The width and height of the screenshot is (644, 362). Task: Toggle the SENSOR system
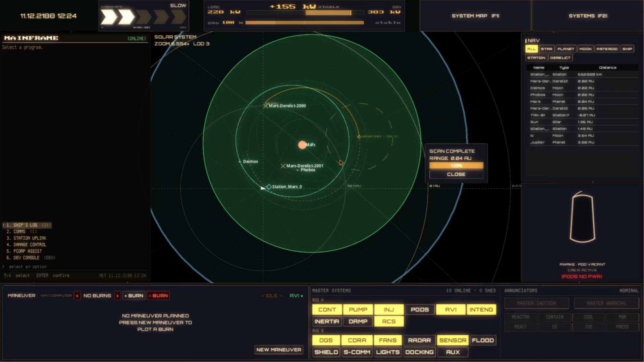click(x=452, y=340)
